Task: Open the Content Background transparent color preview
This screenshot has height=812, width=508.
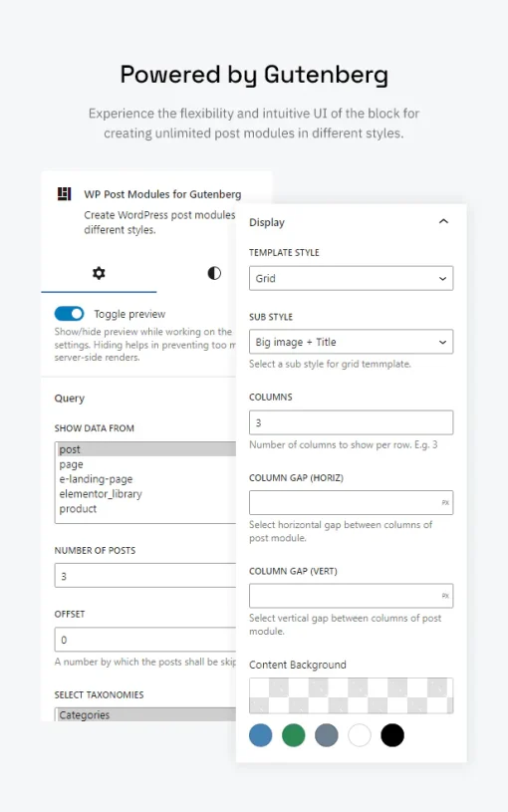Action: click(x=351, y=695)
